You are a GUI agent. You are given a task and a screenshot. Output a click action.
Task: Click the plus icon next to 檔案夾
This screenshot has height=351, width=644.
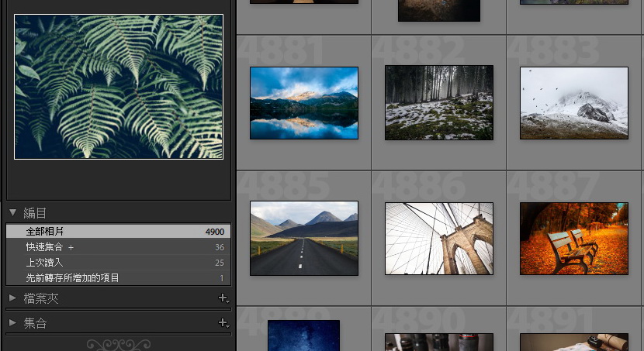pyautogui.click(x=223, y=298)
